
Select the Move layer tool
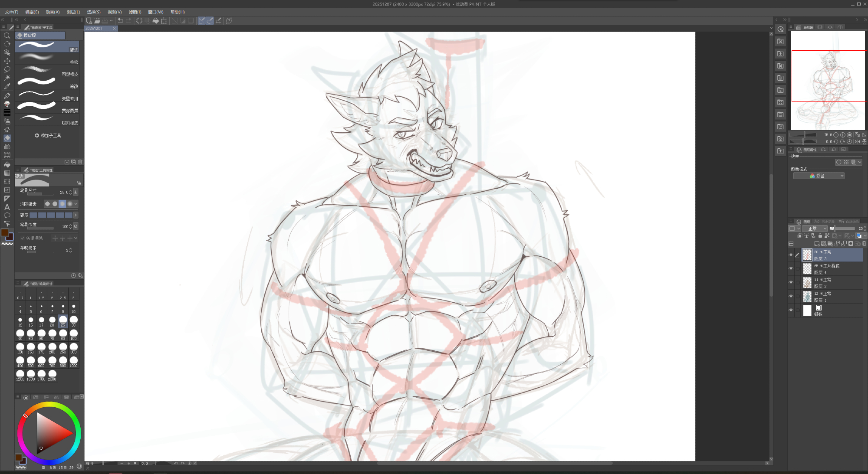(7, 61)
